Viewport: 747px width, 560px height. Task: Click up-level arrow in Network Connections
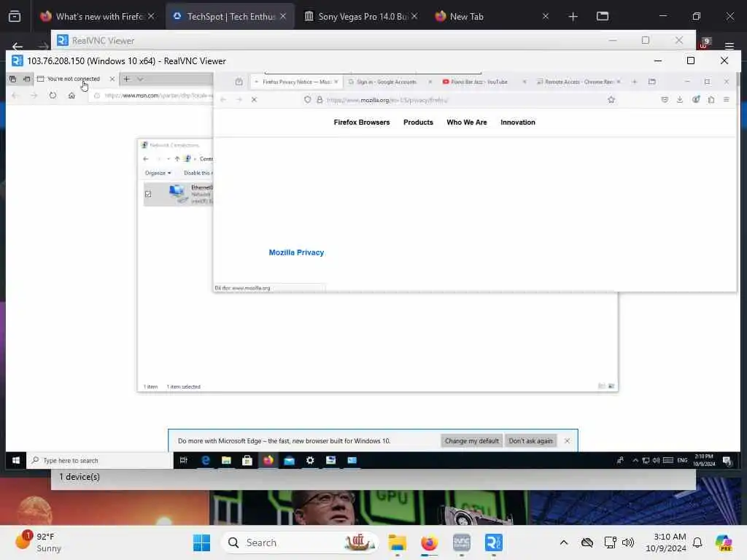click(177, 158)
